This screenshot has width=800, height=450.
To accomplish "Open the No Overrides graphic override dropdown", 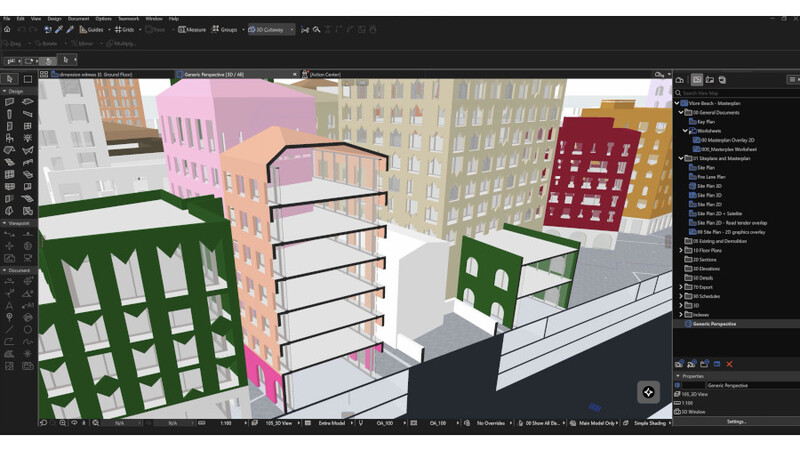I will coord(491,423).
